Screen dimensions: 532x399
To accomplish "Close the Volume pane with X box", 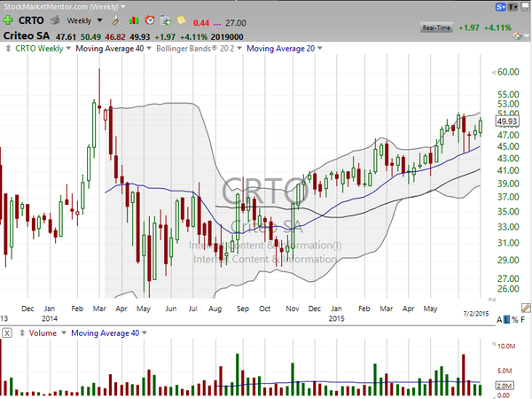I will click(7, 332).
